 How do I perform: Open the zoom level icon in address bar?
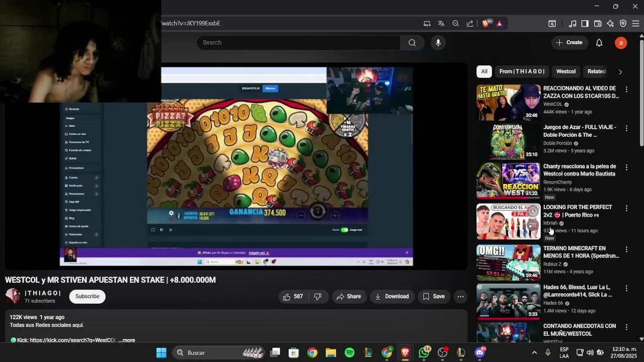455,23
